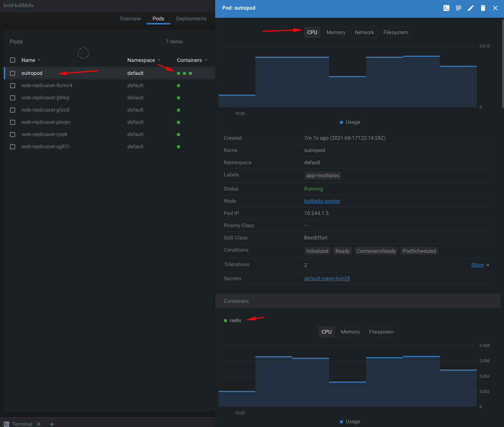
Task: Click the edit pencil icon for outropod
Action: [x=471, y=8]
